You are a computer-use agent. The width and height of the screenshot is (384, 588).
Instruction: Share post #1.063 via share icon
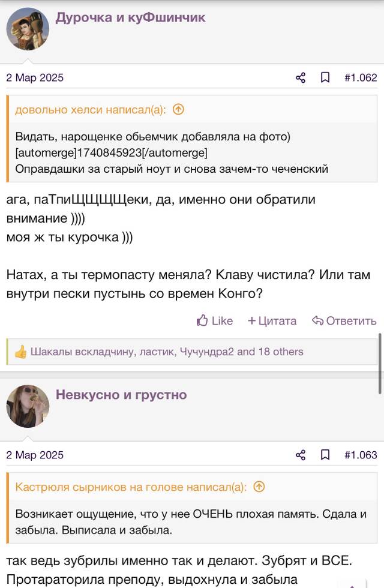coord(301,455)
